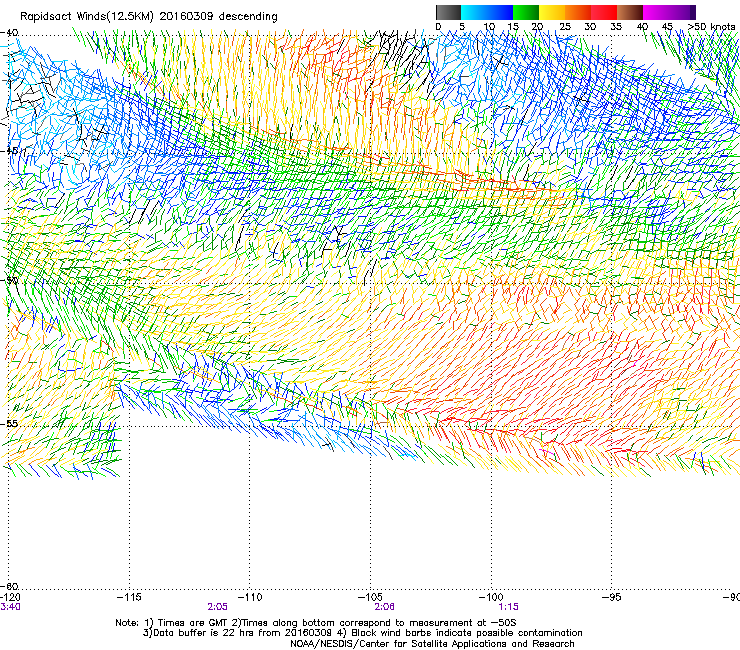Click the blue 5–15 knots legend gradient
The height and width of the screenshot is (650, 740).
tap(487, 12)
